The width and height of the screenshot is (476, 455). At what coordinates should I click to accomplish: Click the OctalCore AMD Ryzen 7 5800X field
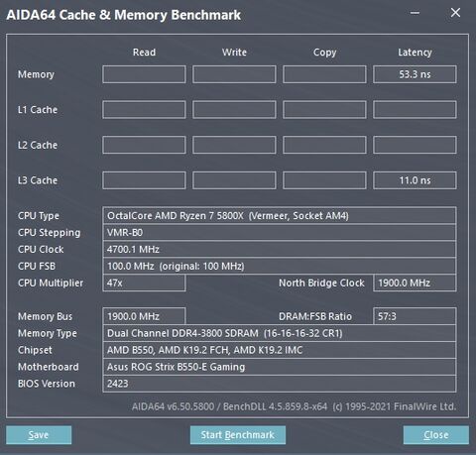(x=280, y=216)
